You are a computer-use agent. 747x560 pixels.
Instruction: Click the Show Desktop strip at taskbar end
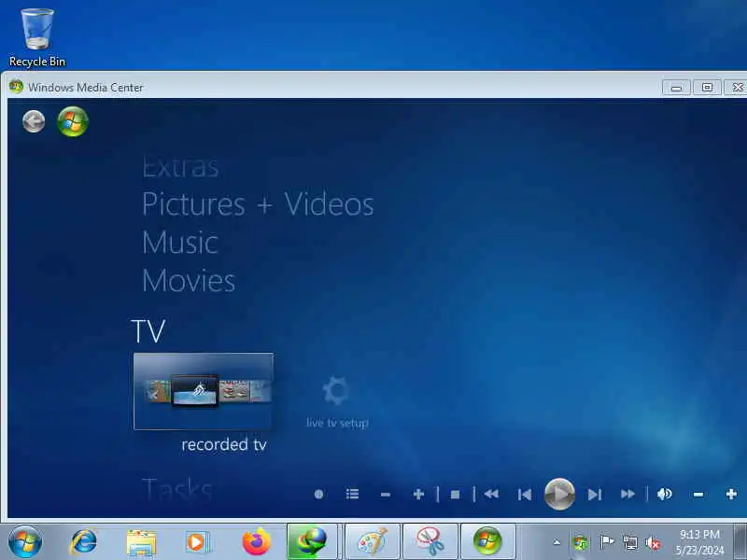click(740, 542)
